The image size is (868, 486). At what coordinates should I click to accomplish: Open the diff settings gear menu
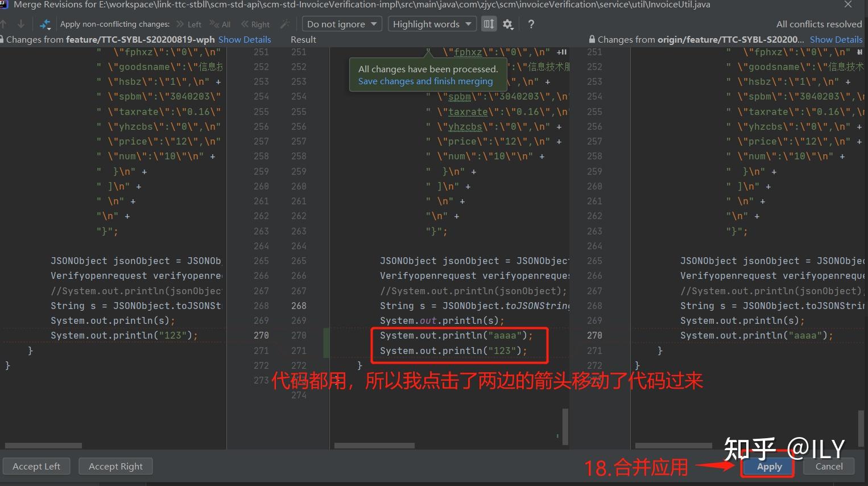[508, 24]
